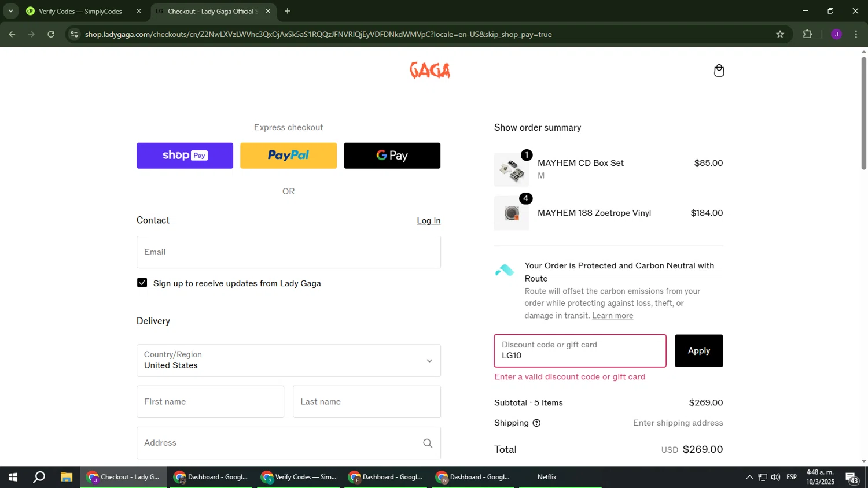The height and width of the screenshot is (488, 868).
Task: Close the Verify Codes tab
Action: pos(139,11)
